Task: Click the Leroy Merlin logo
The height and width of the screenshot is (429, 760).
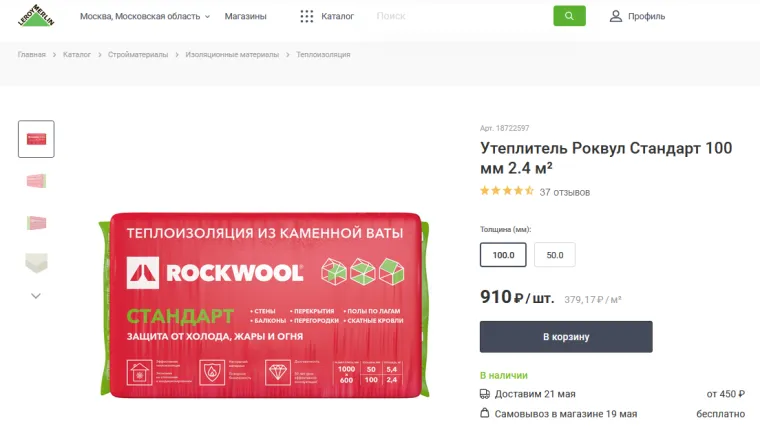Action: [36, 15]
